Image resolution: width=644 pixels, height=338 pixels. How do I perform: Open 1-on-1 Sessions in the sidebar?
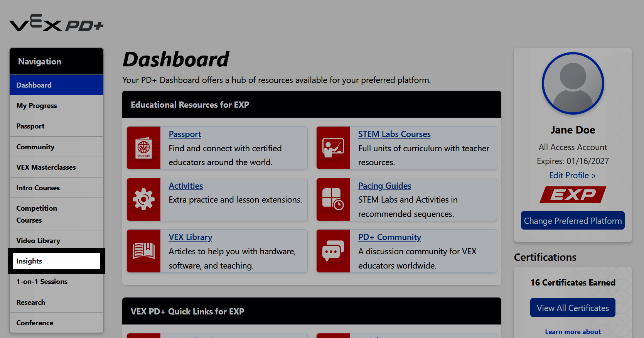56,282
